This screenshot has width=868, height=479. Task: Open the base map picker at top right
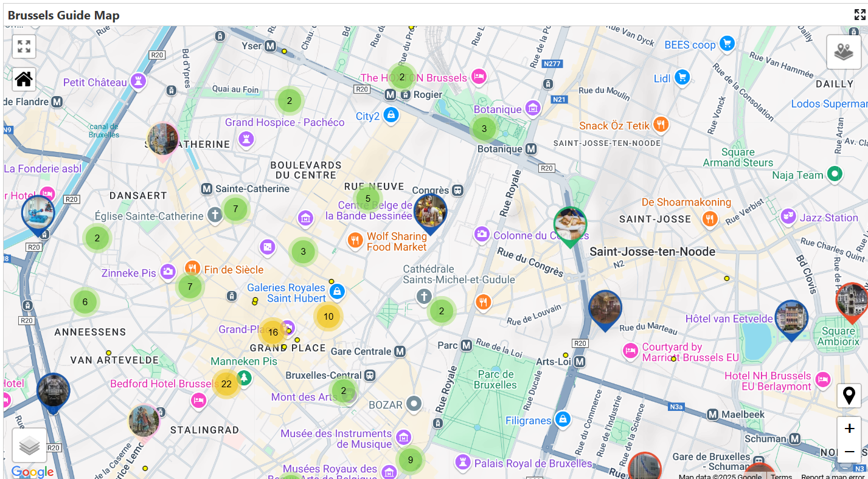point(844,51)
